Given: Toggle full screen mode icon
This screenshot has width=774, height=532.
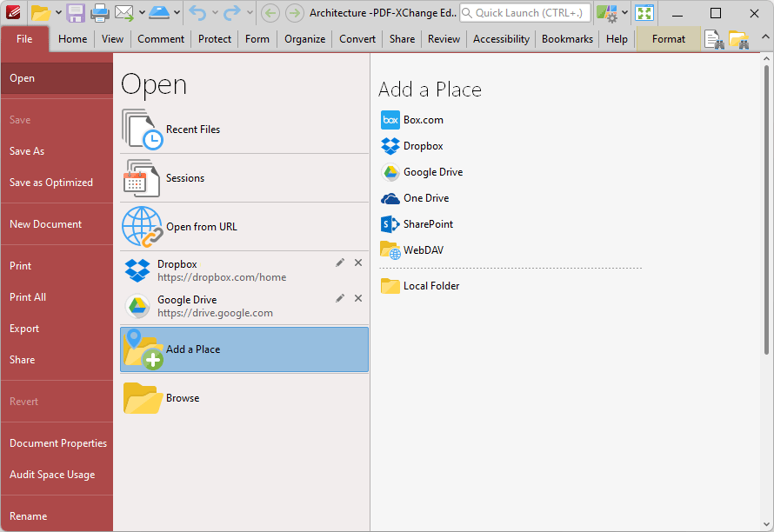Looking at the screenshot, I should pyautogui.click(x=644, y=13).
